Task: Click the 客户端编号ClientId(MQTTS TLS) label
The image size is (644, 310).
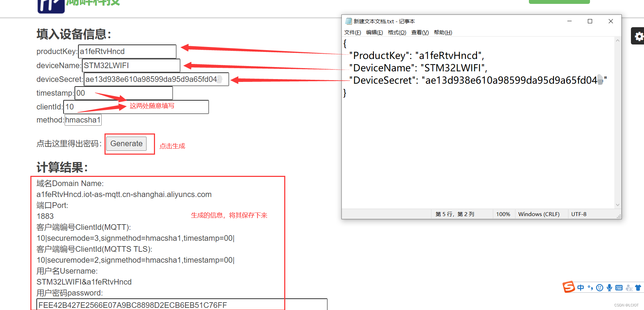Action: click(94, 249)
